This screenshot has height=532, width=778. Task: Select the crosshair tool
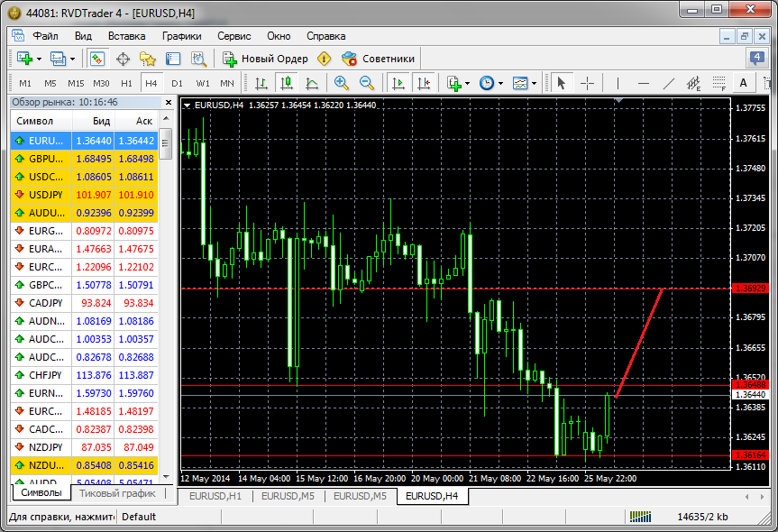click(x=587, y=83)
